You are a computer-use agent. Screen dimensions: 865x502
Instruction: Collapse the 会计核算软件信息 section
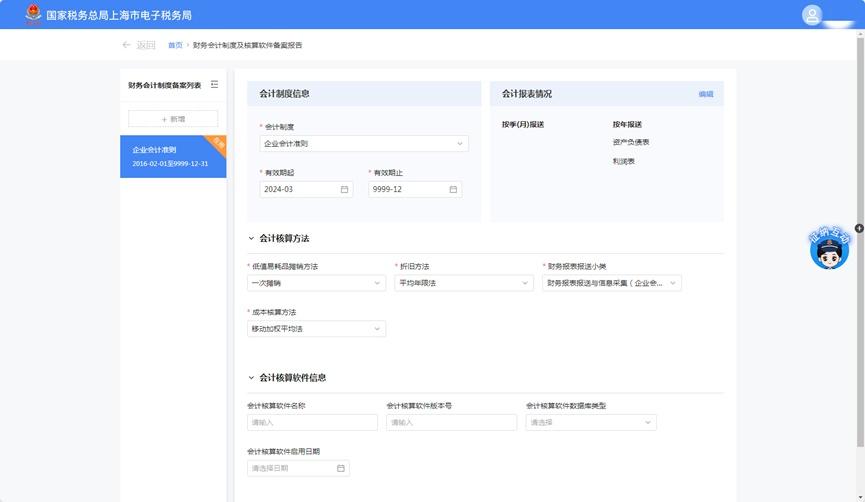point(251,378)
